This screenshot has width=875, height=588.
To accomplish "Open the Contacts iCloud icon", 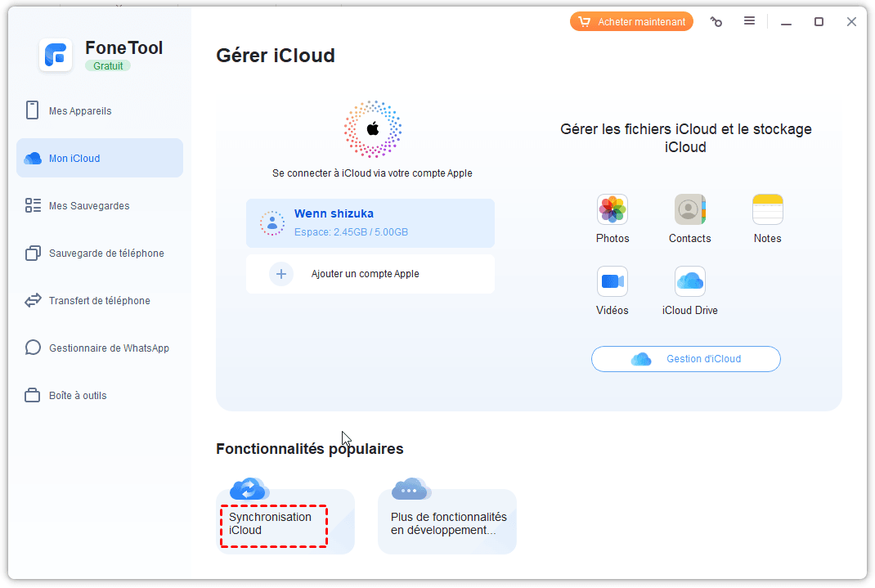I will click(x=689, y=210).
